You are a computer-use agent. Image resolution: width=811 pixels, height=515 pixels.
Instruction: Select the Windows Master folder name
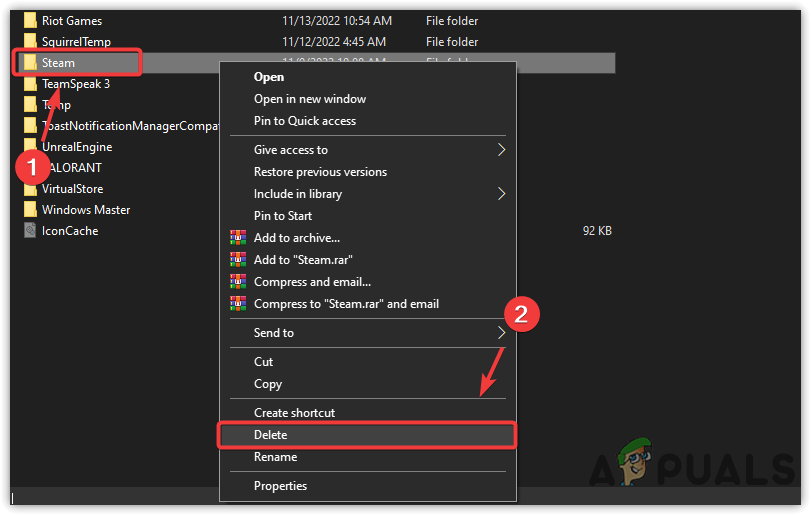[86, 210]
